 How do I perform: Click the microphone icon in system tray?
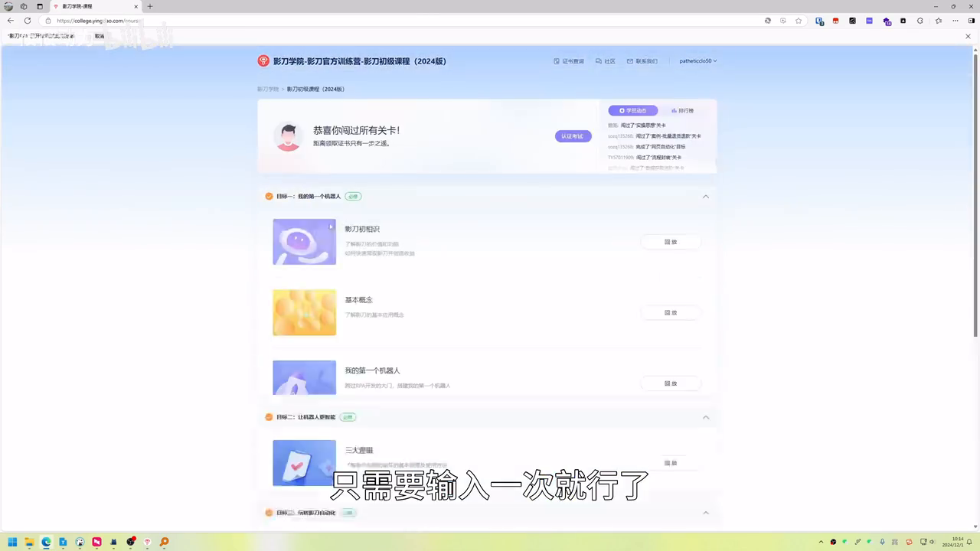(x=882, y=542)
